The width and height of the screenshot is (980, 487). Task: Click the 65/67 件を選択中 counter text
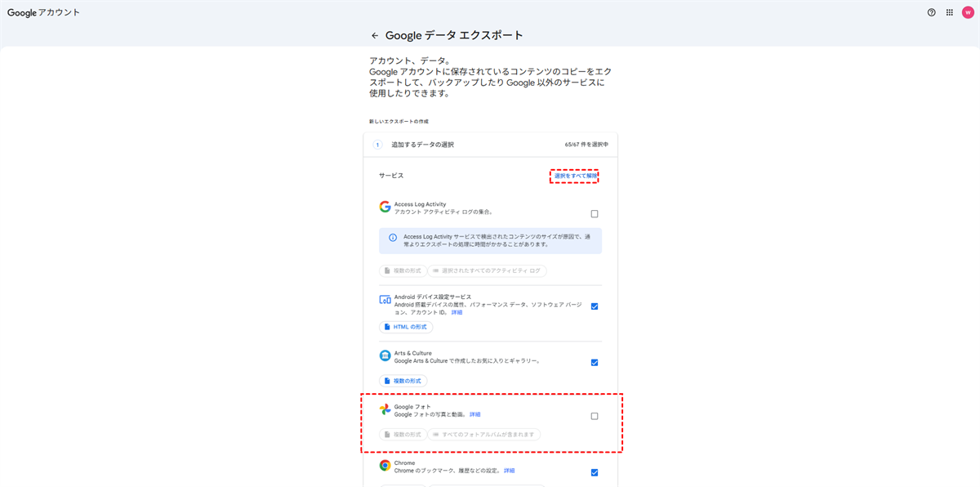point(586,145)
